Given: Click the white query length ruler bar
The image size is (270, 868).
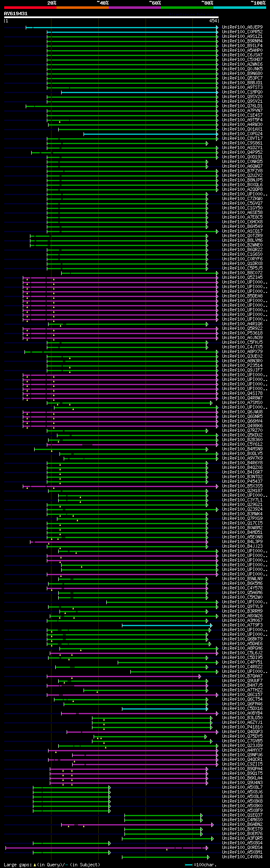Looking at the screenshot, I should 111,17.
